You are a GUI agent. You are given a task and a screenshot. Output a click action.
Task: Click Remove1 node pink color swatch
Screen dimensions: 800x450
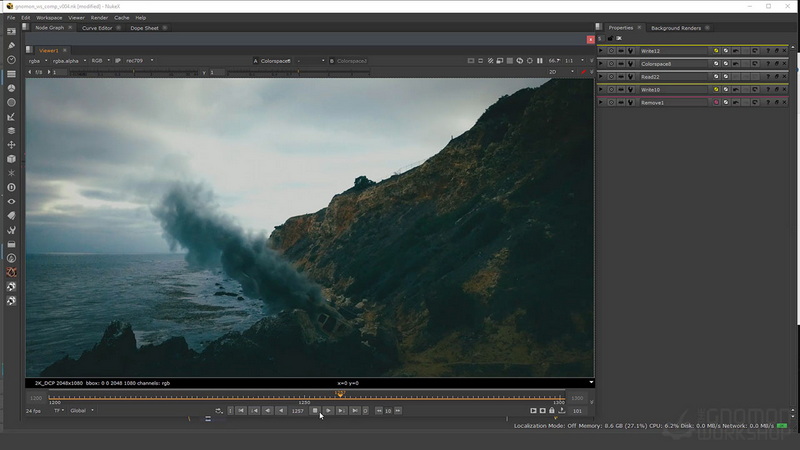coord(716,103)
